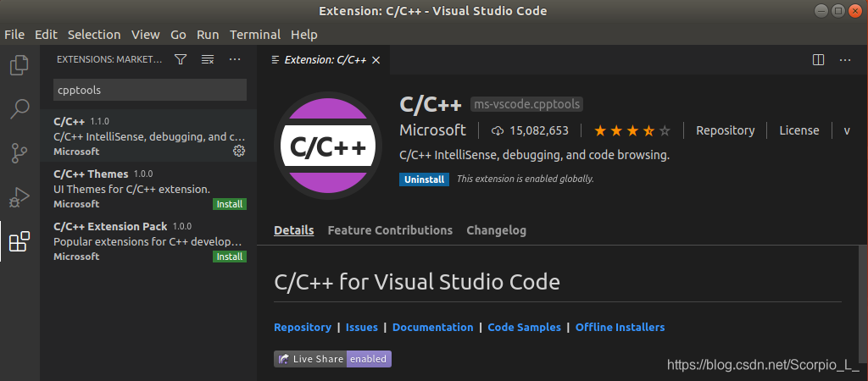Open the Extensions view in activity bar
Viewport: 868px width, 381px height.
[x=19, y=241]
